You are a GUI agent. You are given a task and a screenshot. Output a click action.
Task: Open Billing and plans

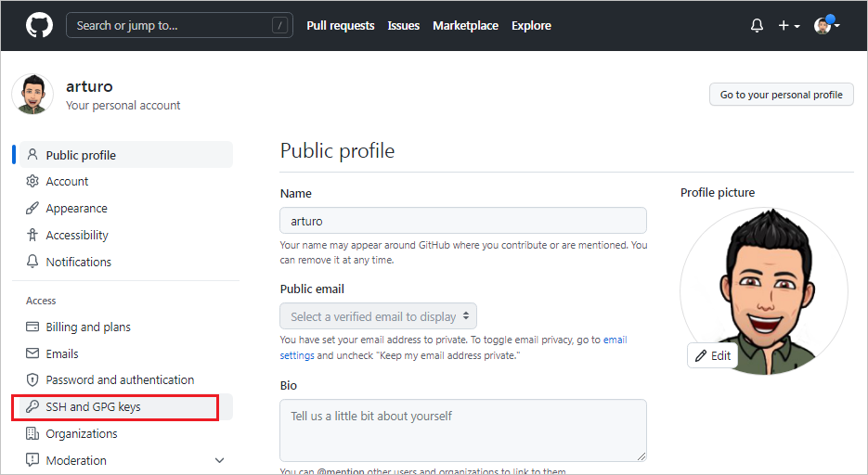(126, 327)
